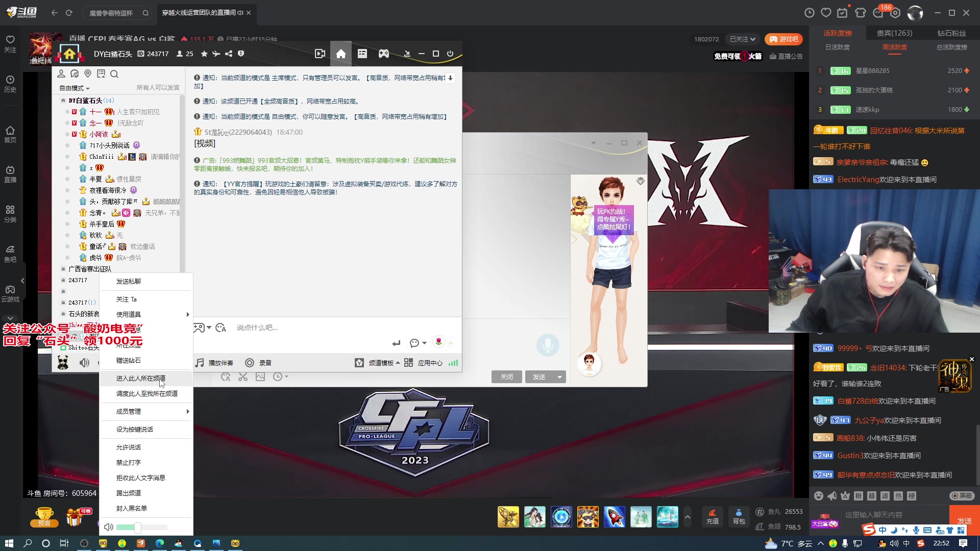
Task: Click the emoji smiley icon in Douyu chat
Action: coord(819,496)
